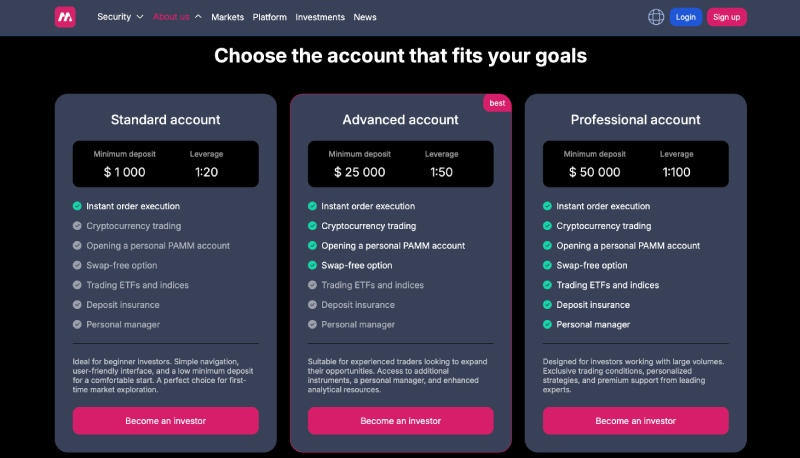Viewport: 800px width, 458px height.
Task: Open the globe language selector
Action: point(656,17)
